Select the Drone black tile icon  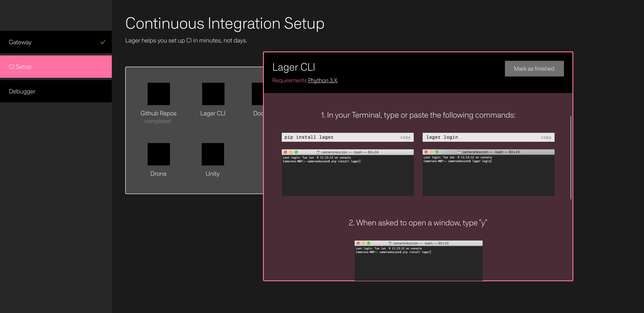159,154
